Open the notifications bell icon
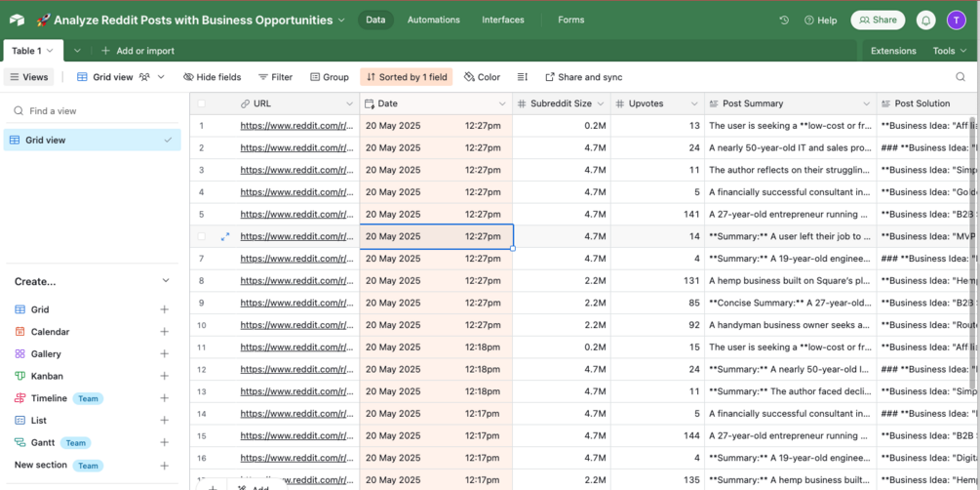 (x=926, y=20)
